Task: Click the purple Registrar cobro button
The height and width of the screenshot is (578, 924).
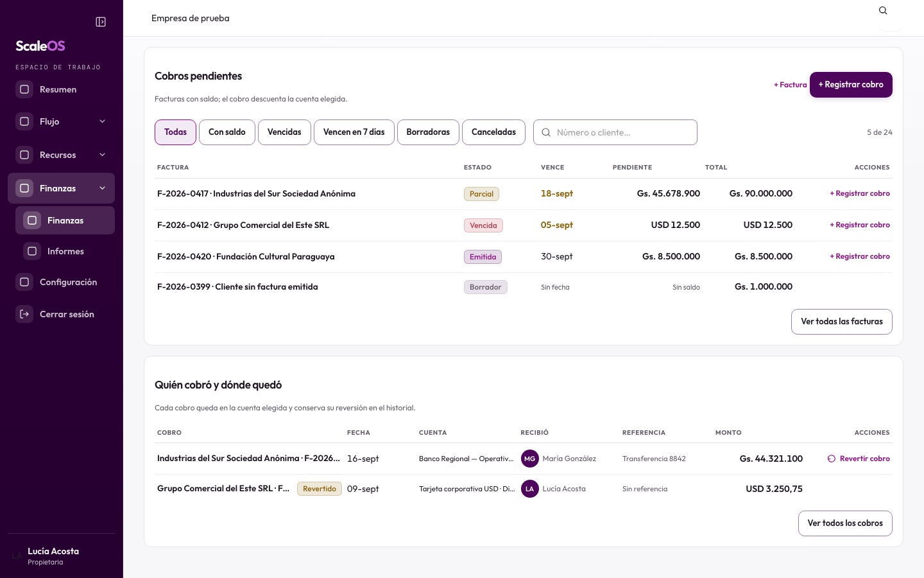Action: tap(851, 85)
